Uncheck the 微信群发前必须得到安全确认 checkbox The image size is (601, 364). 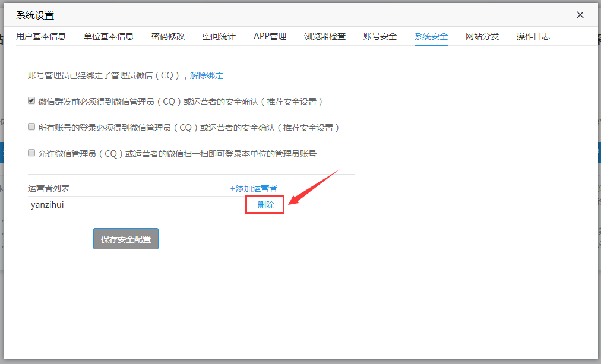pyautogui.click(x=31, y=101)
